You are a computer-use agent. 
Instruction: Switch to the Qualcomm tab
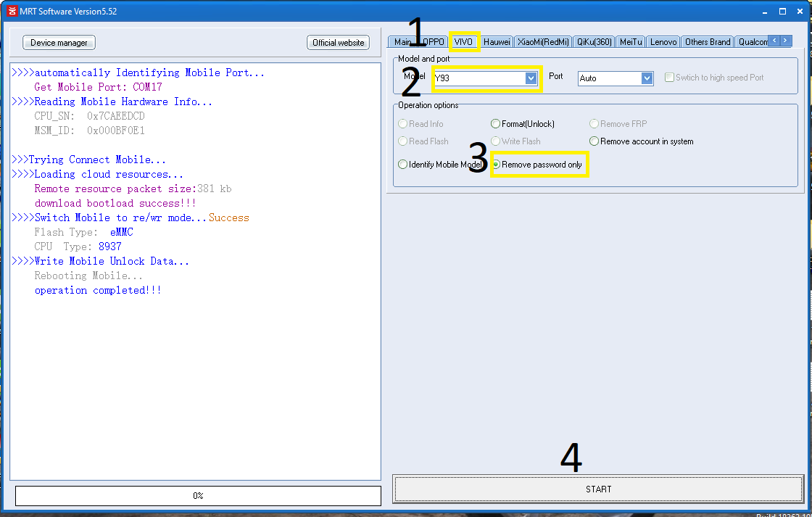pos(752,42)
